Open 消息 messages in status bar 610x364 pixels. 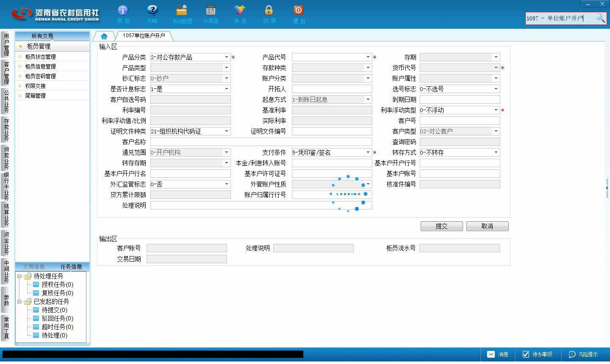click(498, 354)
